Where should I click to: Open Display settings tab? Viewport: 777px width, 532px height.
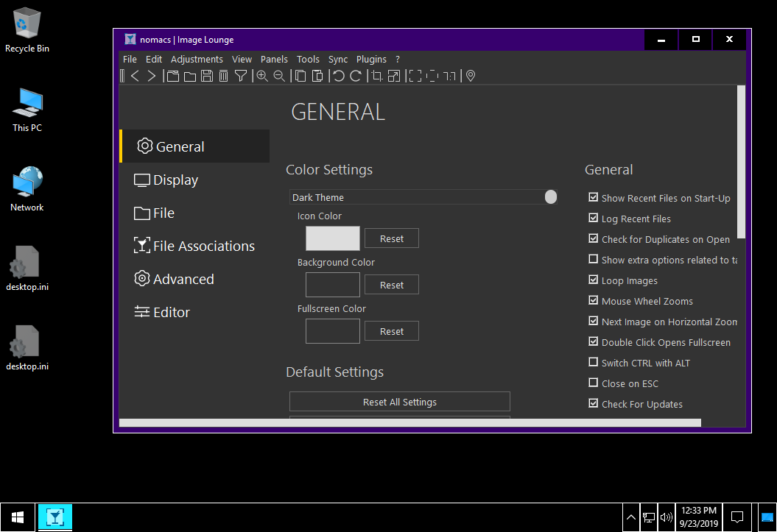[194, 180]
